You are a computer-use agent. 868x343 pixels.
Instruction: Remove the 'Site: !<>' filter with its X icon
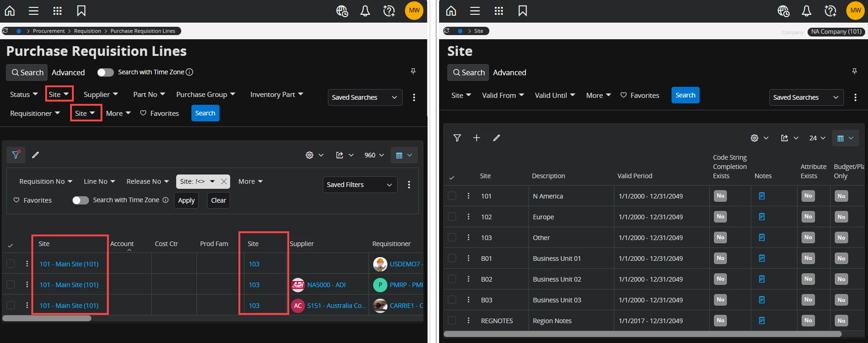click(x=224, y=181)
